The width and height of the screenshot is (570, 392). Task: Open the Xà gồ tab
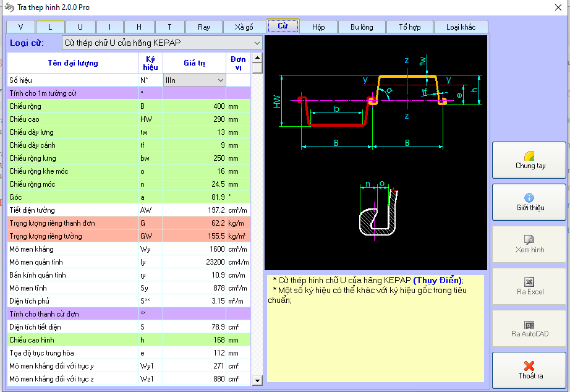click(x=244, y=27)
